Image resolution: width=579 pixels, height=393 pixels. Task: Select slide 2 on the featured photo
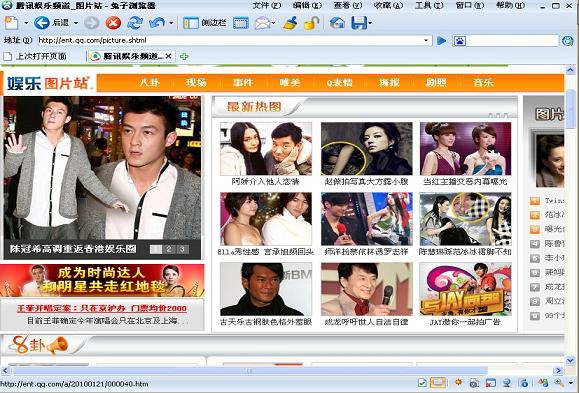169,249
